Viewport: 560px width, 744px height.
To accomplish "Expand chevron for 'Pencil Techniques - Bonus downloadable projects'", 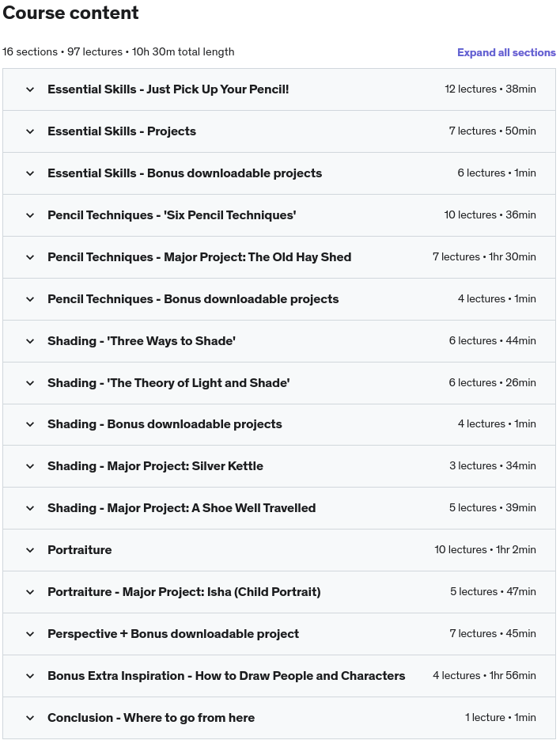I will point(30,299).
